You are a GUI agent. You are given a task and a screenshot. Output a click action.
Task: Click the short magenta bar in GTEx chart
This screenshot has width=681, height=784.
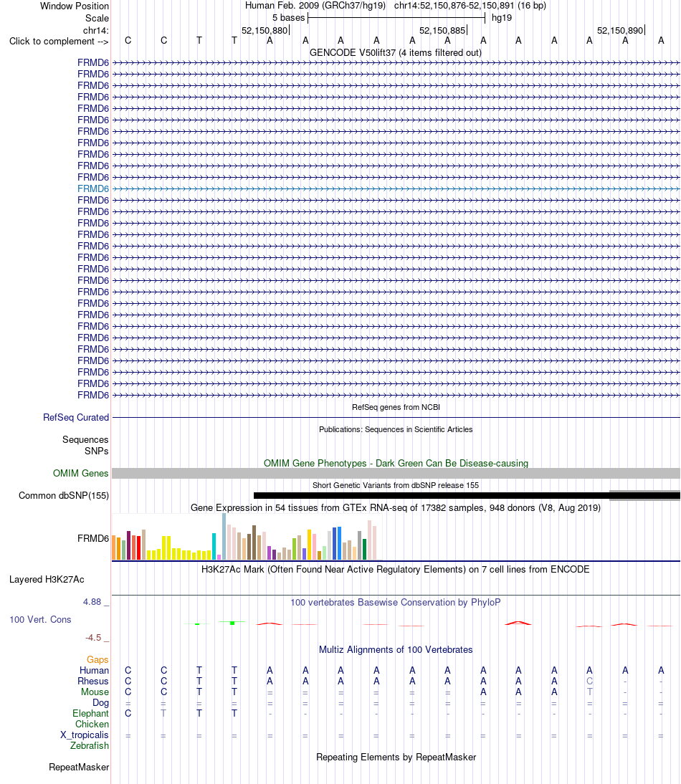[x=219, y=557]
